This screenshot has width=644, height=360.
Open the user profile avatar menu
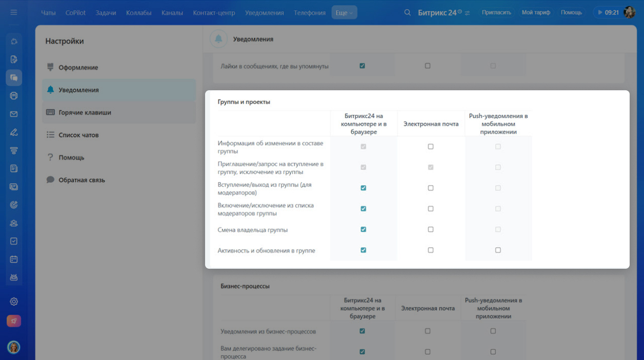pos(629,12)
